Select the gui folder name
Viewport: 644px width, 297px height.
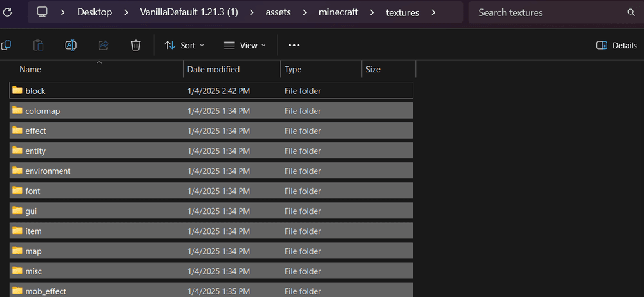click(x=31, y=211)
